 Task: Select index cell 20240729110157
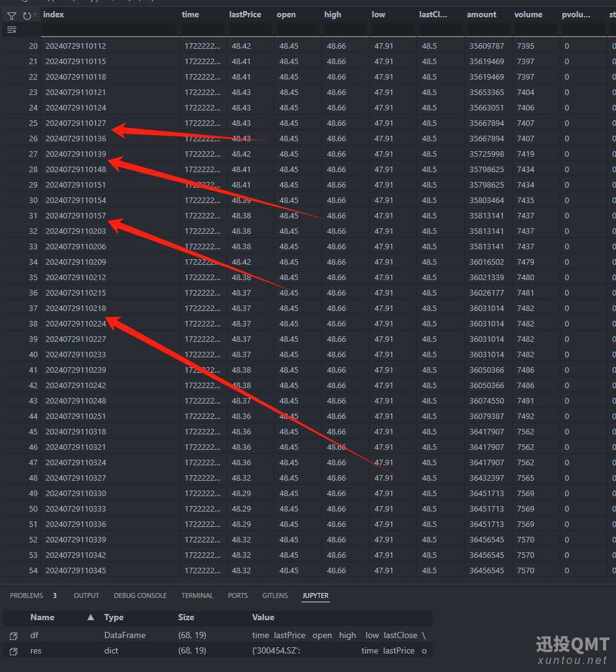coord(76,215)
